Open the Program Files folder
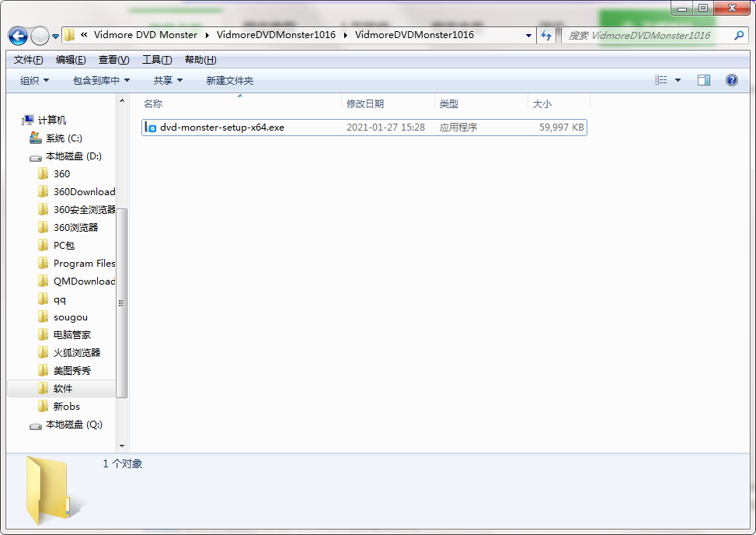Image resolution: width=756 pixels, height=535 pixels. click(85, 264)
